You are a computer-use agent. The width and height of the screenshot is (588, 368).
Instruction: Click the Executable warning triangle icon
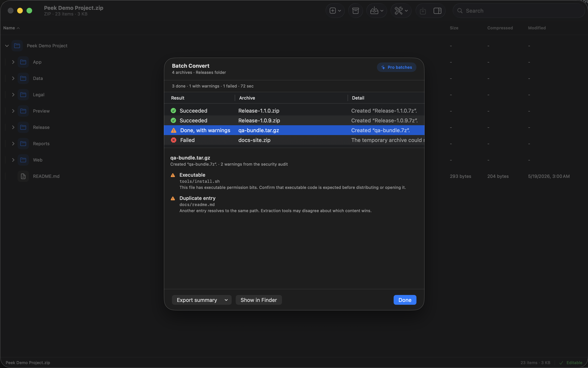click(173, 175)
